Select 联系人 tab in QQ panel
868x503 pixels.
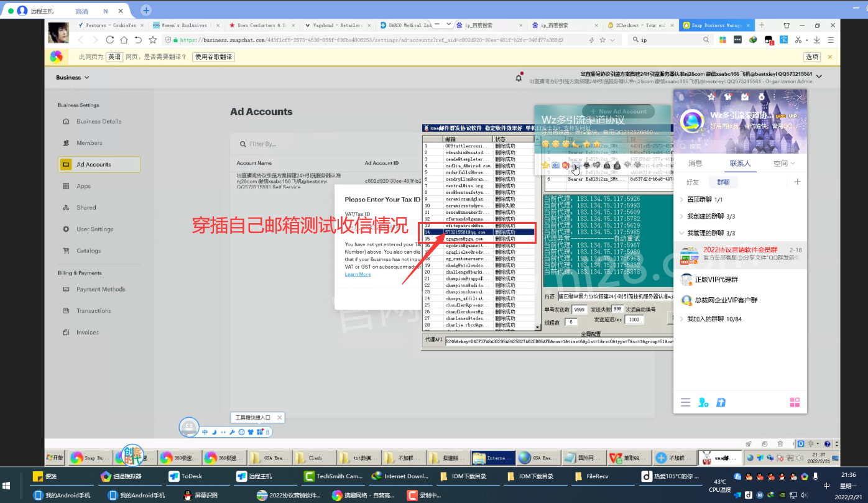point(740,164)
